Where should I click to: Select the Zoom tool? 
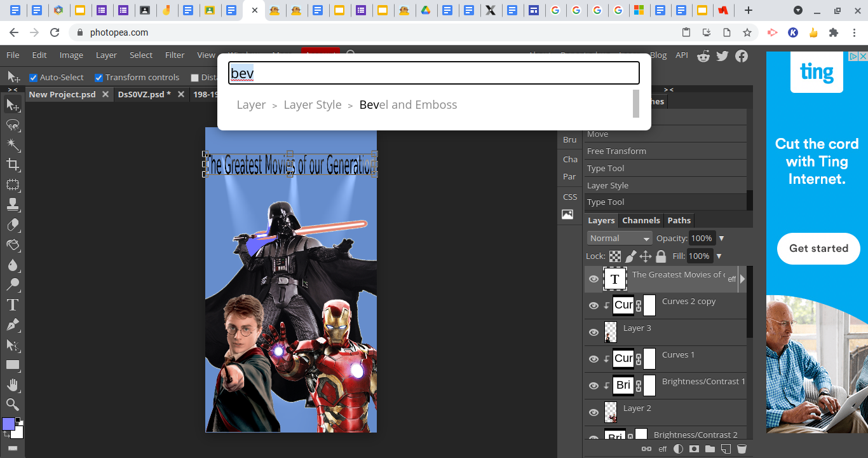pyautogui.click(x=13, y=405)
